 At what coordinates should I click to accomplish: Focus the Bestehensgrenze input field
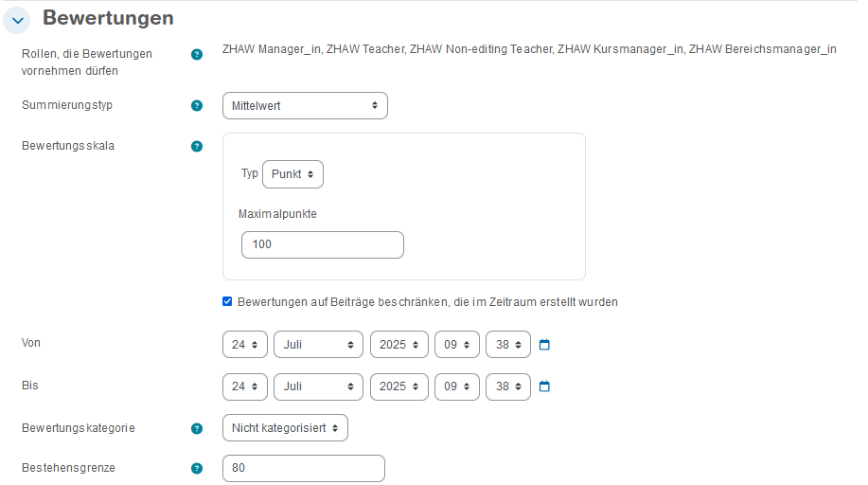[303, 468]
